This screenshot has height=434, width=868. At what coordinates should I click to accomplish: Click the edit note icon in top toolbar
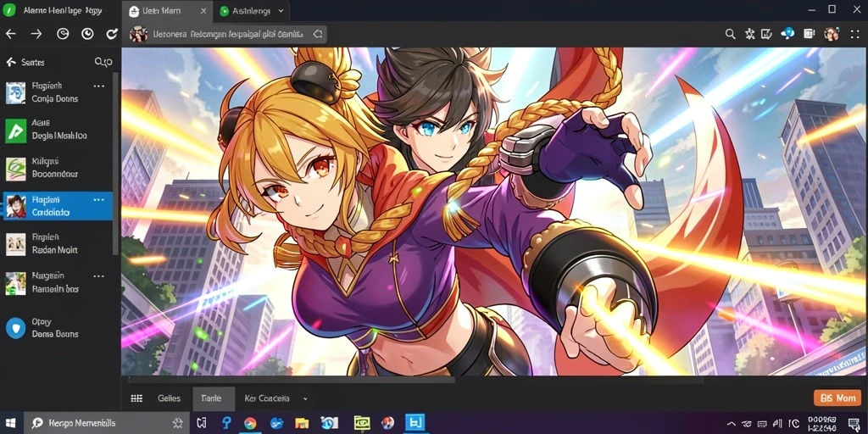[x=766, y=34]
